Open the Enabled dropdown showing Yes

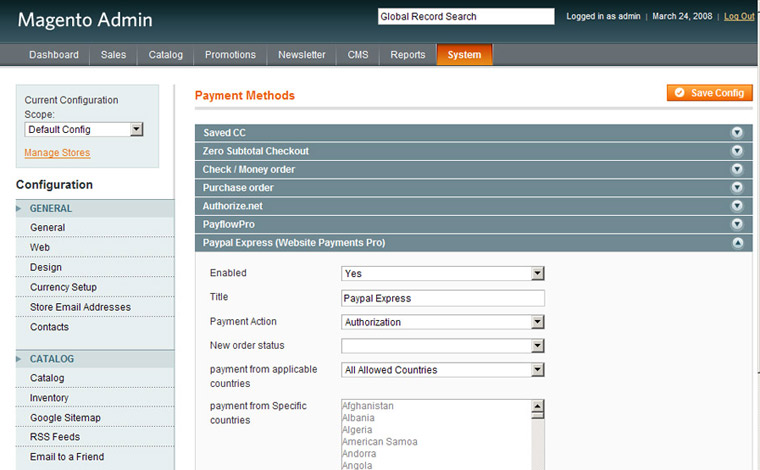coord(443,273)
